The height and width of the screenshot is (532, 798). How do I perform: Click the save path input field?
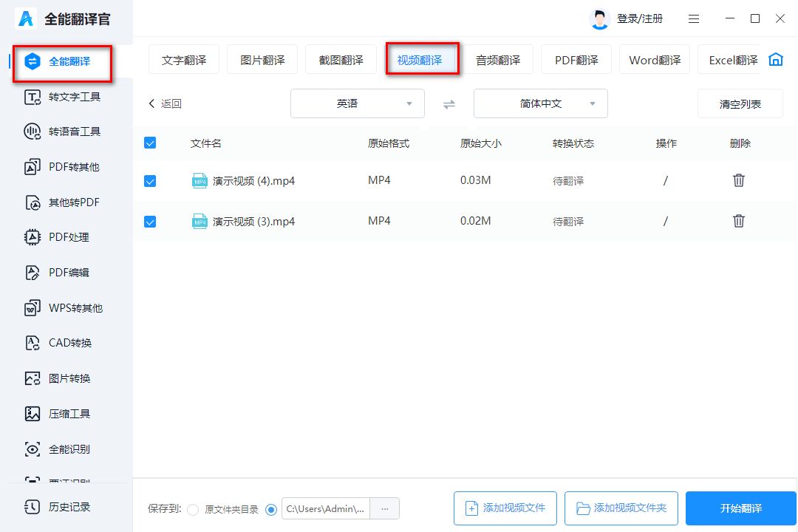pos(326,508)
